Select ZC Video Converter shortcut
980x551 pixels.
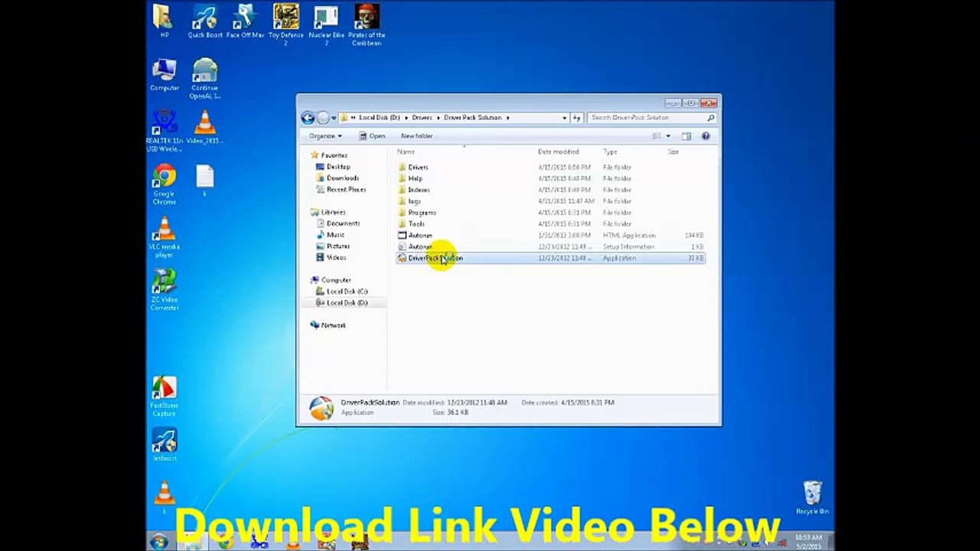[x=164, y=290]
